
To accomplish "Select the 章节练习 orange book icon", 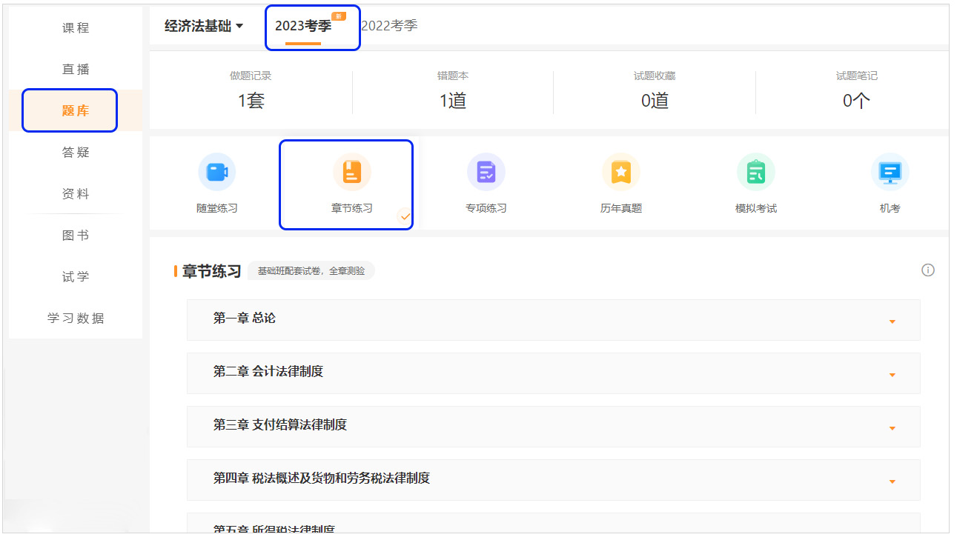I will coord(351,173).
